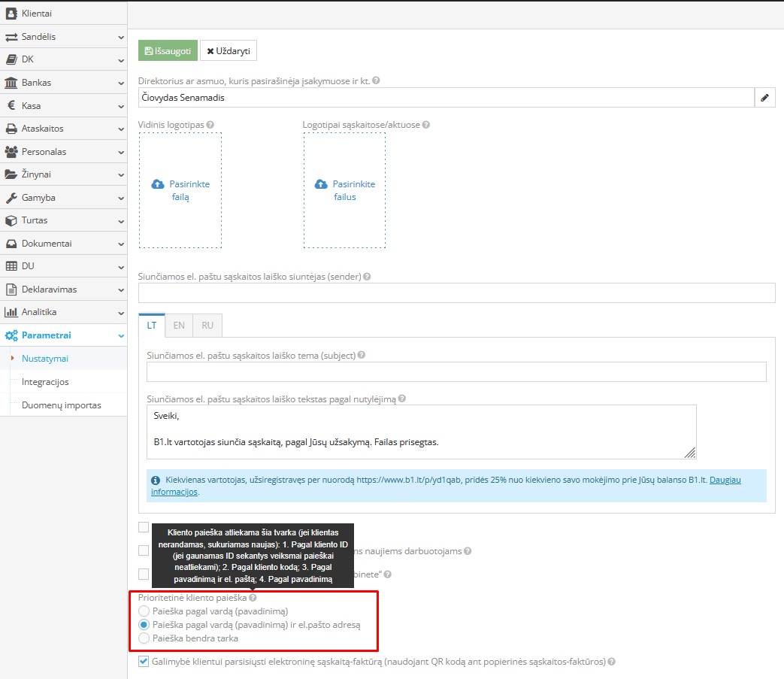This screenshot has height=679, width=784.
Task: Click the email subject input field
Action: click(456, 371)
